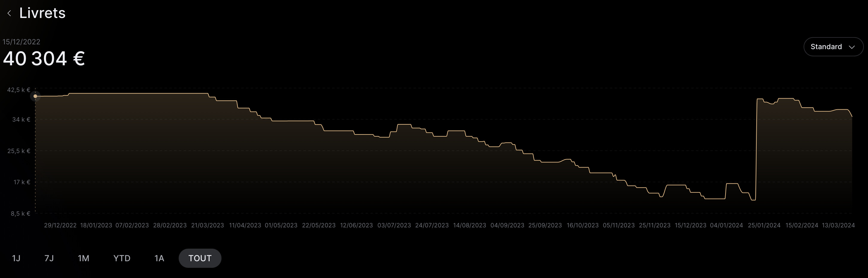Click the 15/12/2022 date above the balance
This screenshot has height=278, width=868.
pyautogui.click(x=21, y=42)
